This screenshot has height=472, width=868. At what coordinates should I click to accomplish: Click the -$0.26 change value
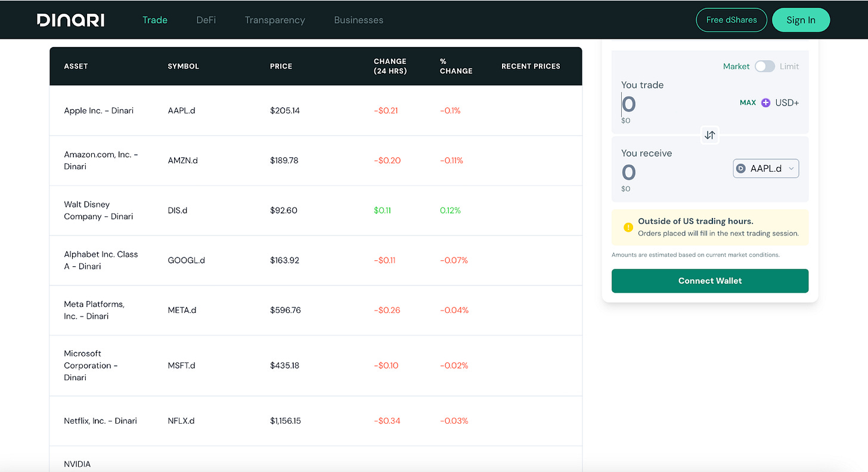[387, 310]
